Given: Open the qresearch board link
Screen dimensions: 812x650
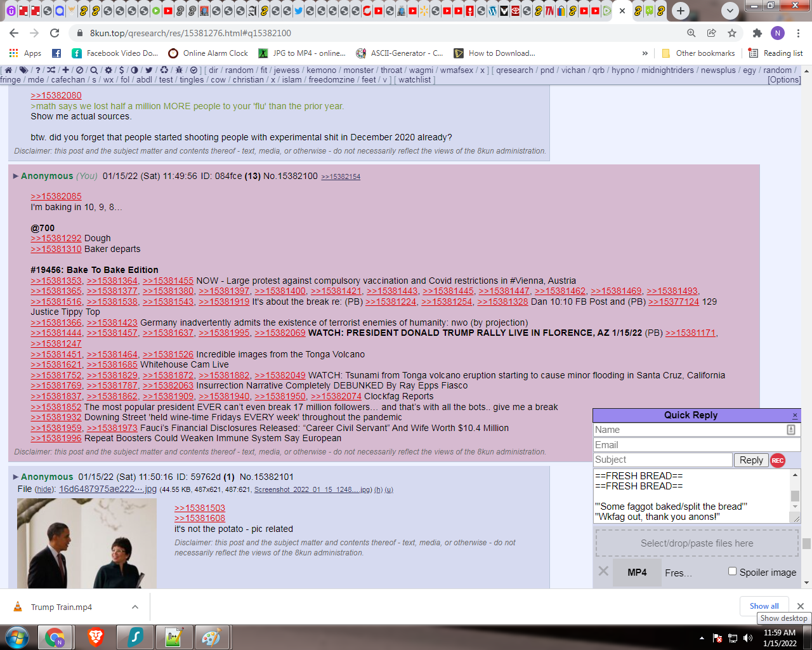Looking at the screenshot, I should [x=514, y=70].
